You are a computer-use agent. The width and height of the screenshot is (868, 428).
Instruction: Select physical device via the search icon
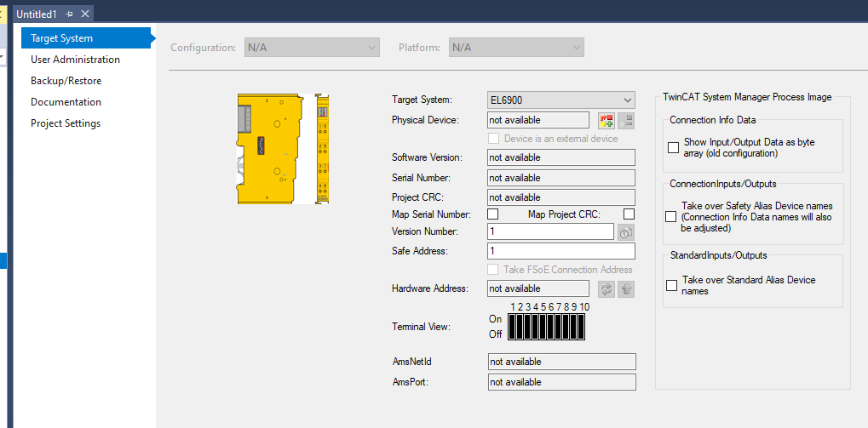tap(606, 120)
